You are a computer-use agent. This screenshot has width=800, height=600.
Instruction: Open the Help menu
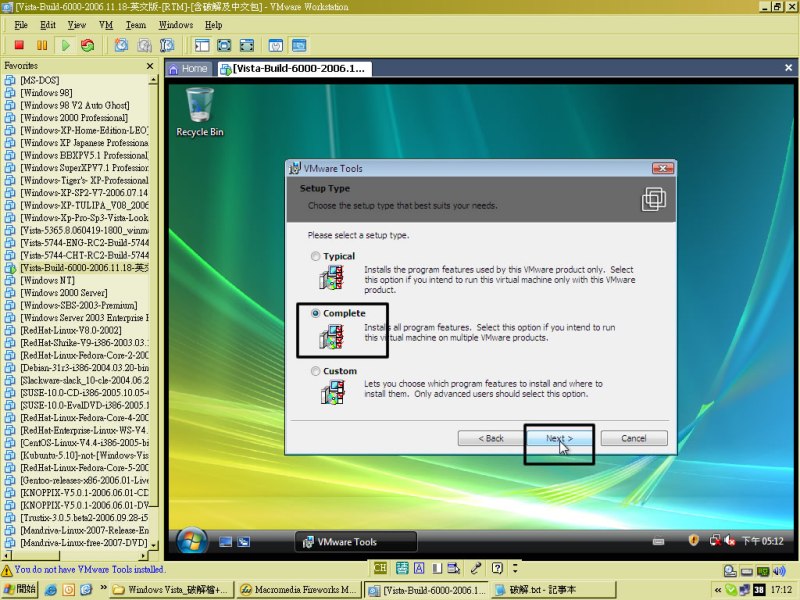point(213,25)
